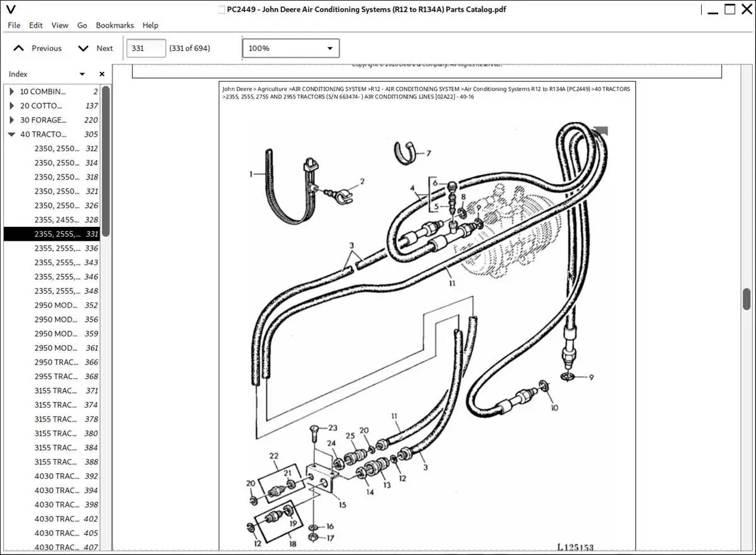Select index entry 2950 MOD... page 356
756x555 pixels.
[x=52, y=319]
